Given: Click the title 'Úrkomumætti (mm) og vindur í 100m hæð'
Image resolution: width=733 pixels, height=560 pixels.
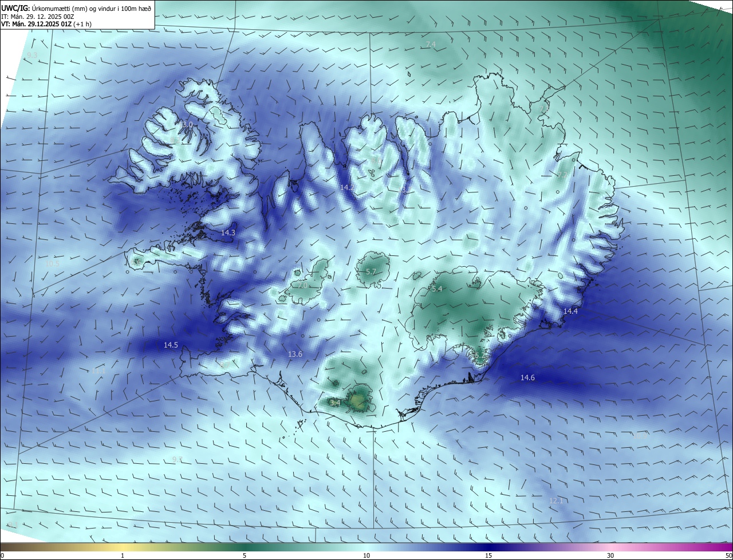Looking at the screenshot, I should coord(92,9).
